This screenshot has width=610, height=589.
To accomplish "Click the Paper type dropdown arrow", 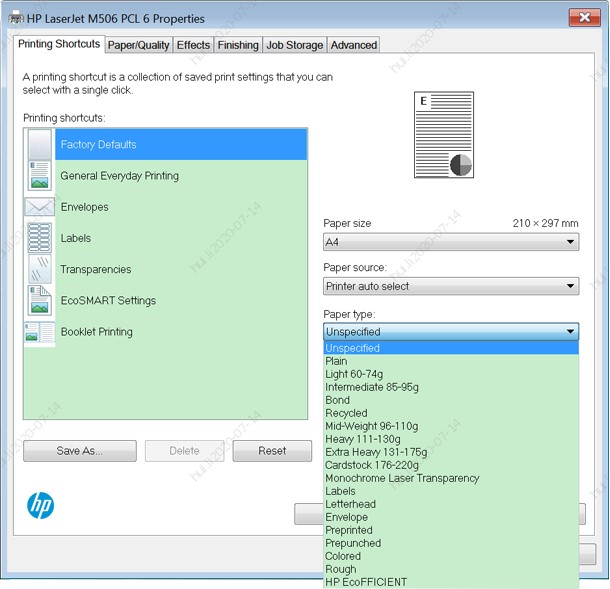I will point(570,332).
